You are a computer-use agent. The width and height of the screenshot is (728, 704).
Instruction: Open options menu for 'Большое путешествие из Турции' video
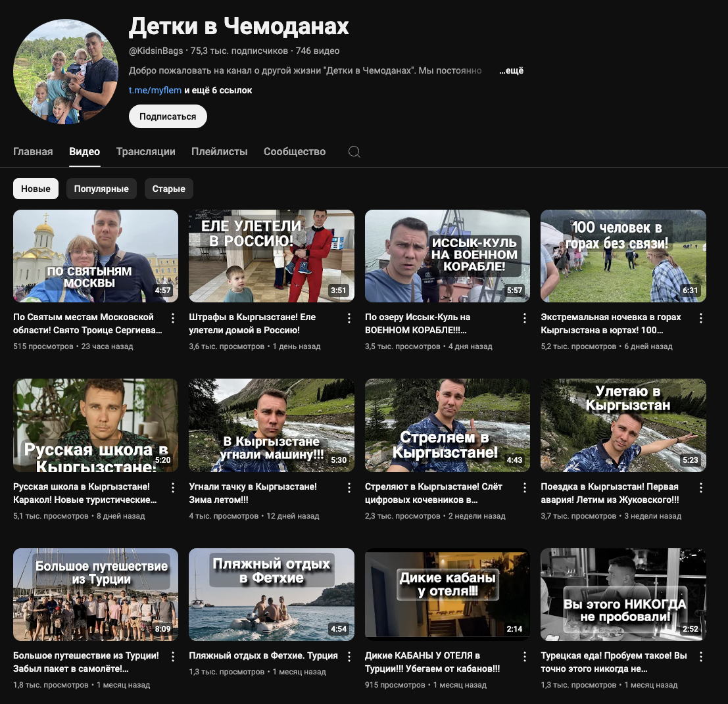(173, 656)
